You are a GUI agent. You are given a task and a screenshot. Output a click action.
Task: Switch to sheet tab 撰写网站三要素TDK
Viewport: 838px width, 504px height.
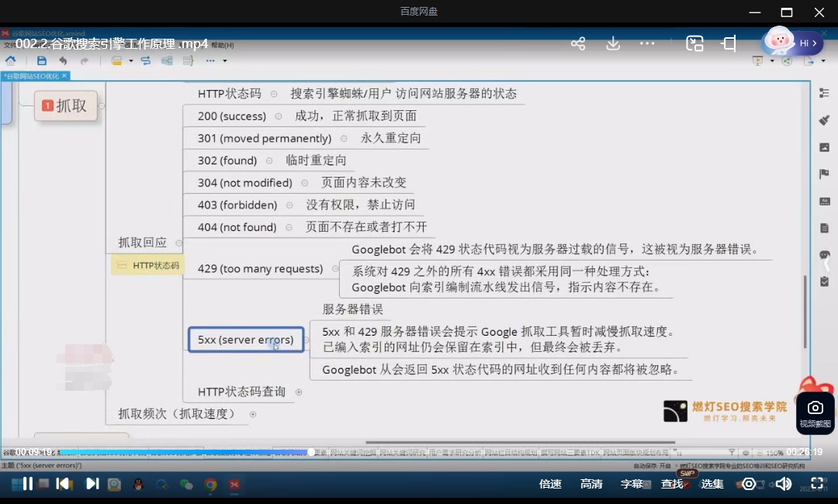click(x=570, y=452)
